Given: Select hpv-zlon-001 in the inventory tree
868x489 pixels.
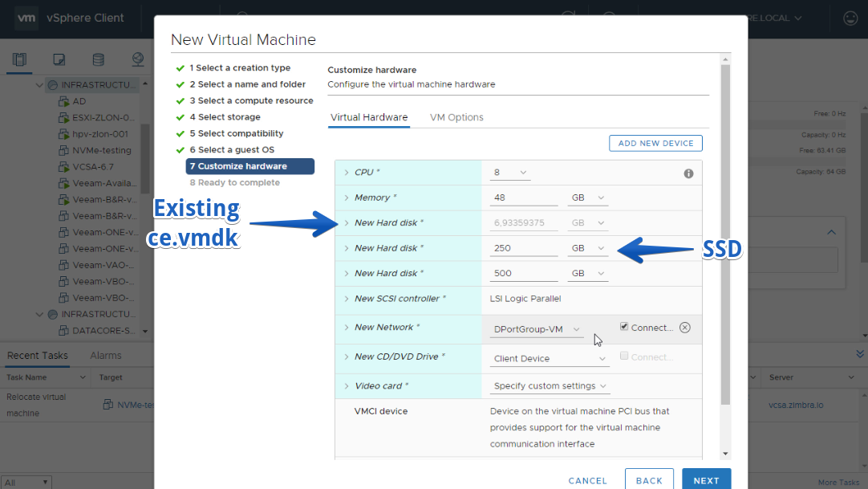Looking at the screenshot, I should click(x=99, y=134).
